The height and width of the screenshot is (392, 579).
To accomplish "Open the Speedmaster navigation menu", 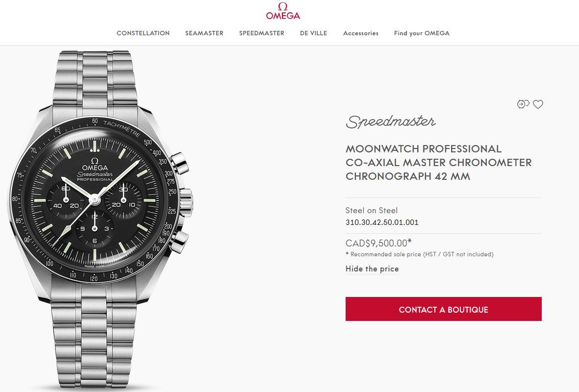I will [261, 33].
